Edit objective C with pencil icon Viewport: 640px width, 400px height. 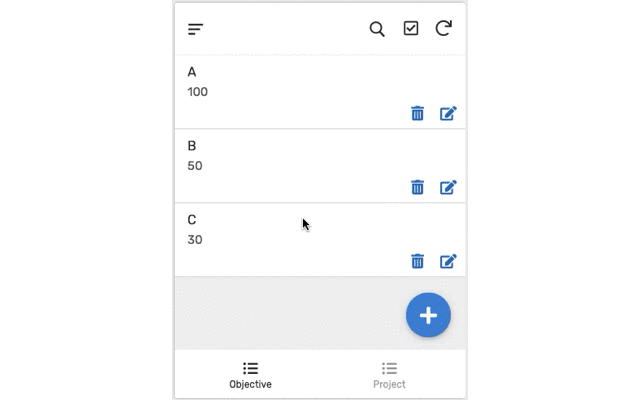(x=448, y=261)
